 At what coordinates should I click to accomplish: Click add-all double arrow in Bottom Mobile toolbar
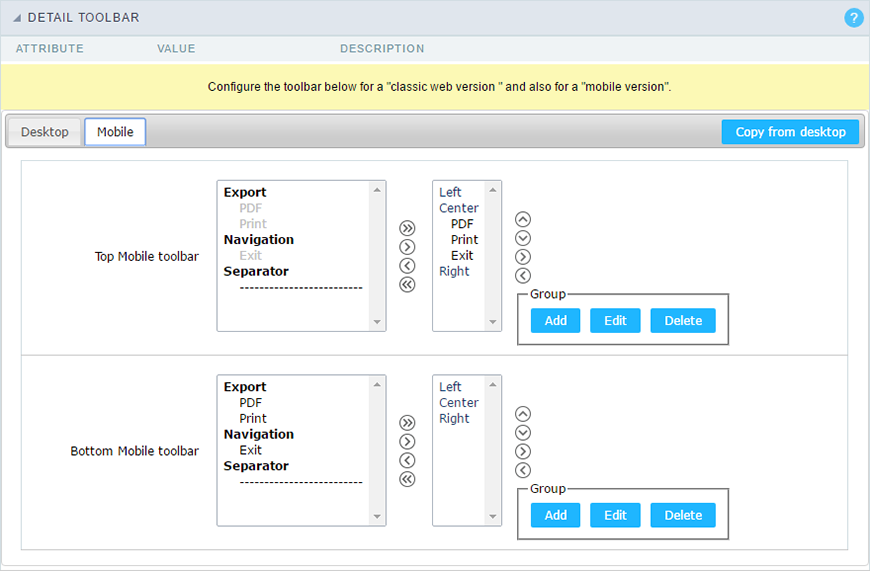click(x=407, y=423)
